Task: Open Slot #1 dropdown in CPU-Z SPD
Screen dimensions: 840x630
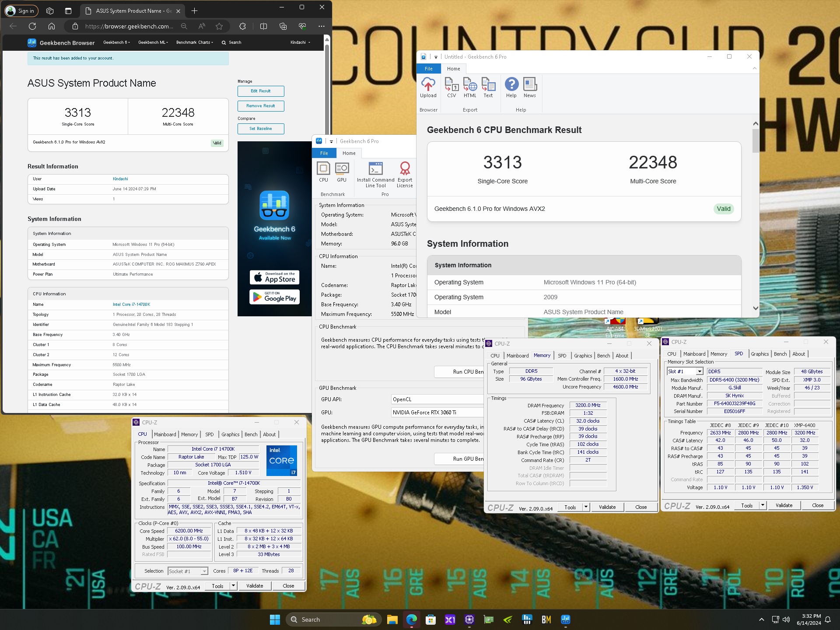Action: point(700,371)
